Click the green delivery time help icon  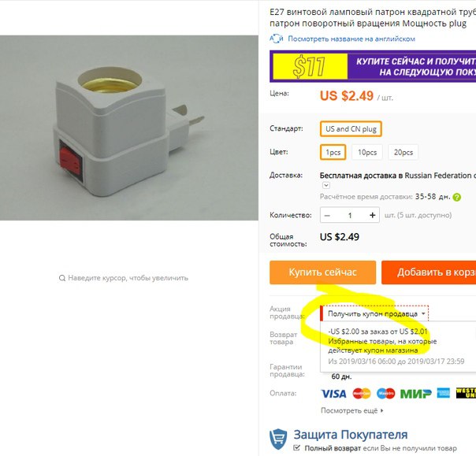click(x=456, y=197)
